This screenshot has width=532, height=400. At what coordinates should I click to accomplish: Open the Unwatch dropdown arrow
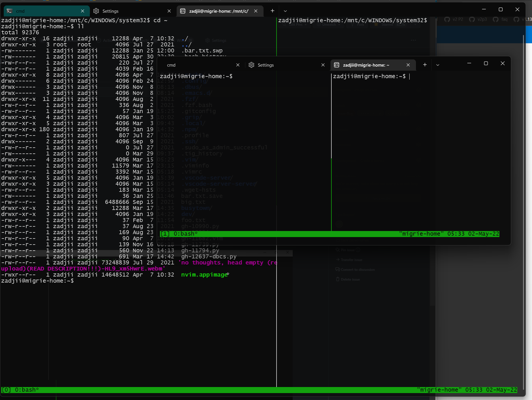tap(340, 25)
